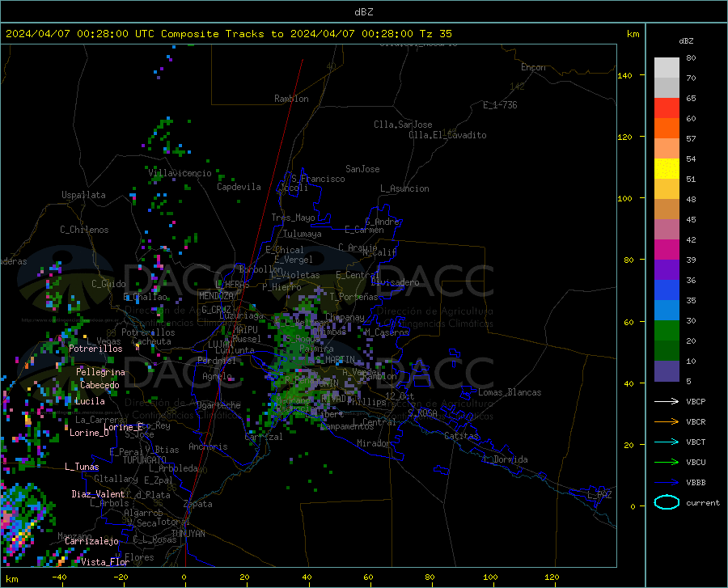Click the C_Chilenos map label
This screenshot has width=728, height=588.
tap(84, 230)
